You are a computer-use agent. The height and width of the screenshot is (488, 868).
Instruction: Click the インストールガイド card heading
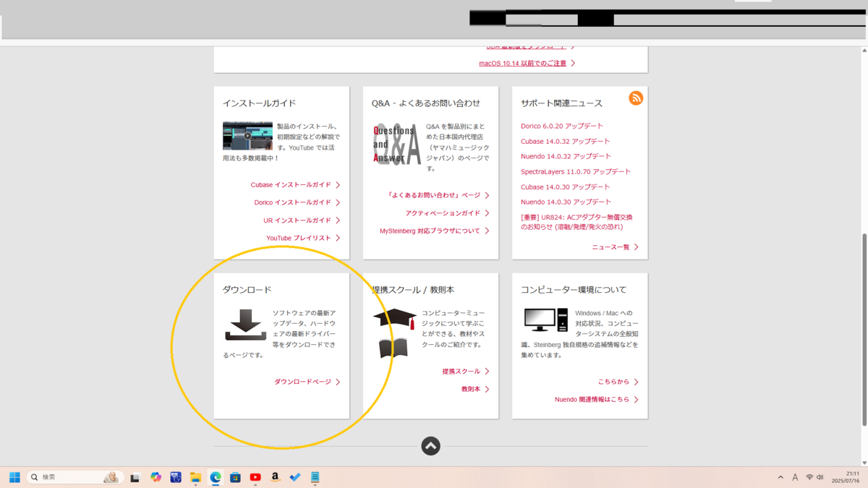(x=260, y=103)
